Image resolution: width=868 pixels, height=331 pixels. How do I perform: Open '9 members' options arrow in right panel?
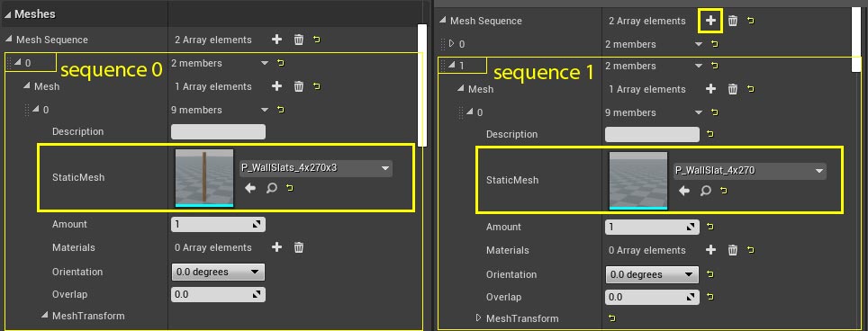pos(699,112)
